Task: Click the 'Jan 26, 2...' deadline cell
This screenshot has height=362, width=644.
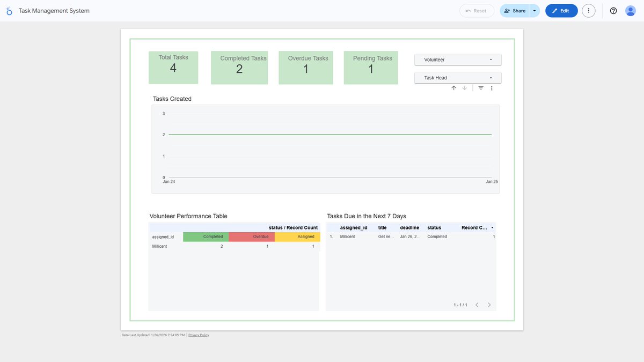Action: (411, 237)
